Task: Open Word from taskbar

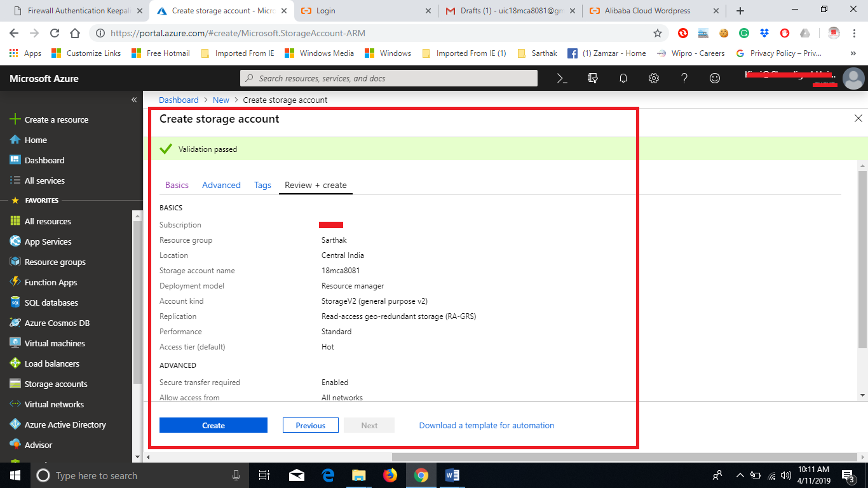Action: [x=452, y=475]
